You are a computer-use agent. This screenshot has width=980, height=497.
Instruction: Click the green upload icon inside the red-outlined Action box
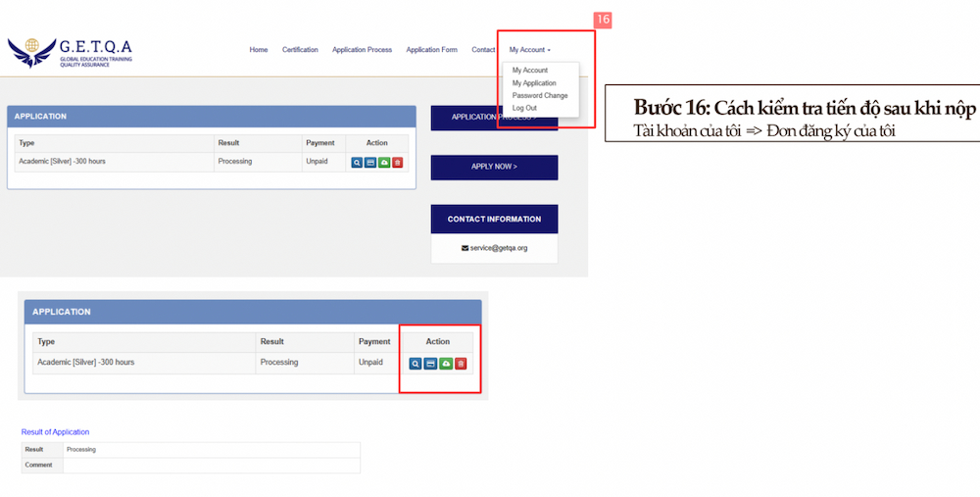446,364
